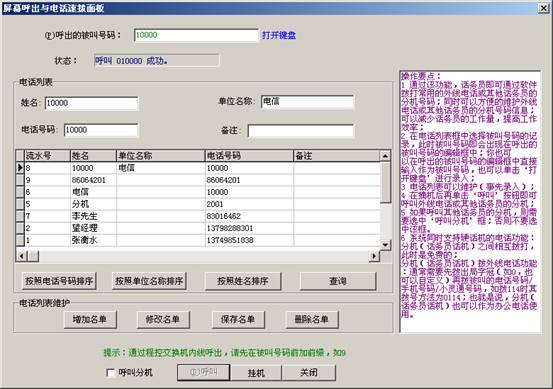Click the 删除名单 button
The width and height of the screenshot is (553, 389).
pos(312,320)
